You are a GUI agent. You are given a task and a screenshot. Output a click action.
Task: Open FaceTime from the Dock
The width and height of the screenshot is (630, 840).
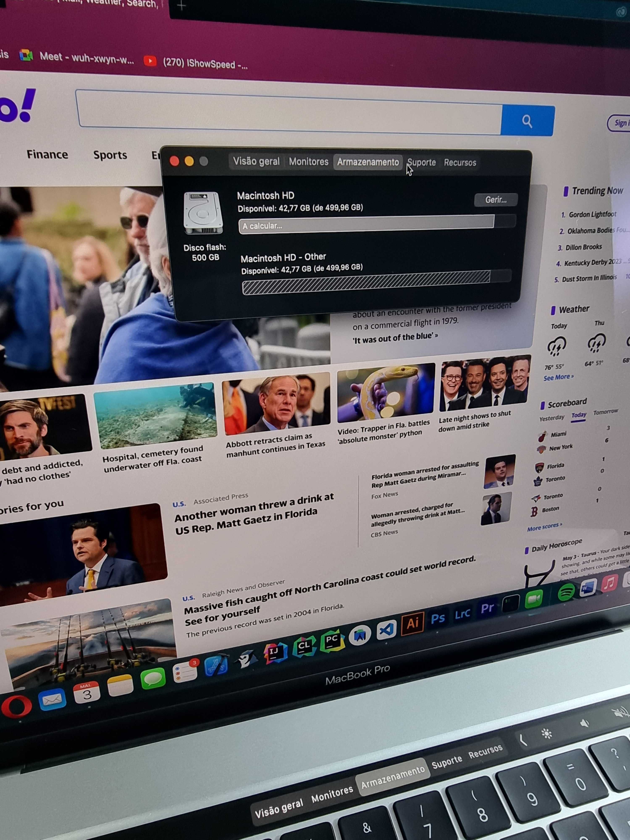tap(534, 599)
